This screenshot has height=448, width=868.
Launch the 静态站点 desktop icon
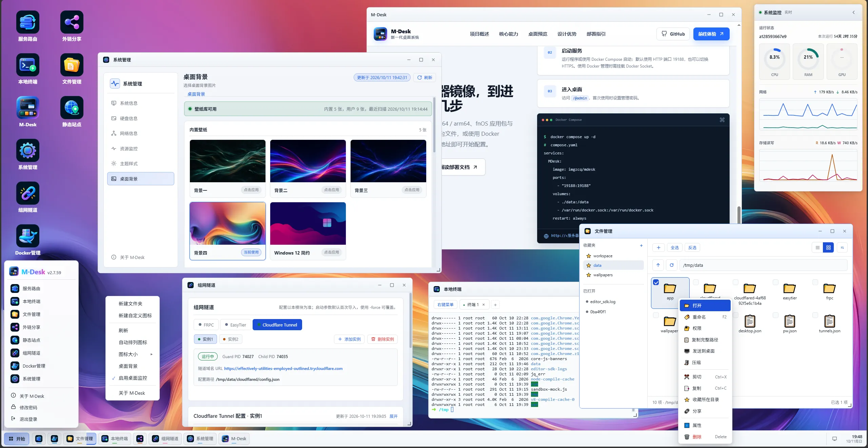(x=72, y=108)
